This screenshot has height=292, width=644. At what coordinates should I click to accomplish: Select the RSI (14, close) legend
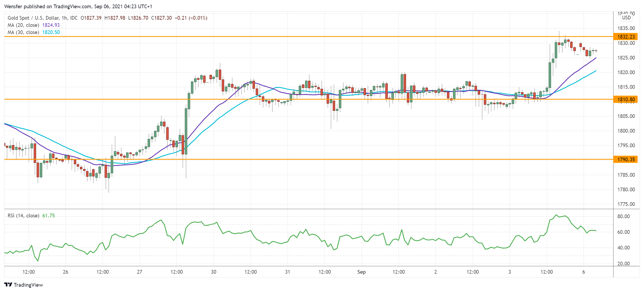point(23,215)
